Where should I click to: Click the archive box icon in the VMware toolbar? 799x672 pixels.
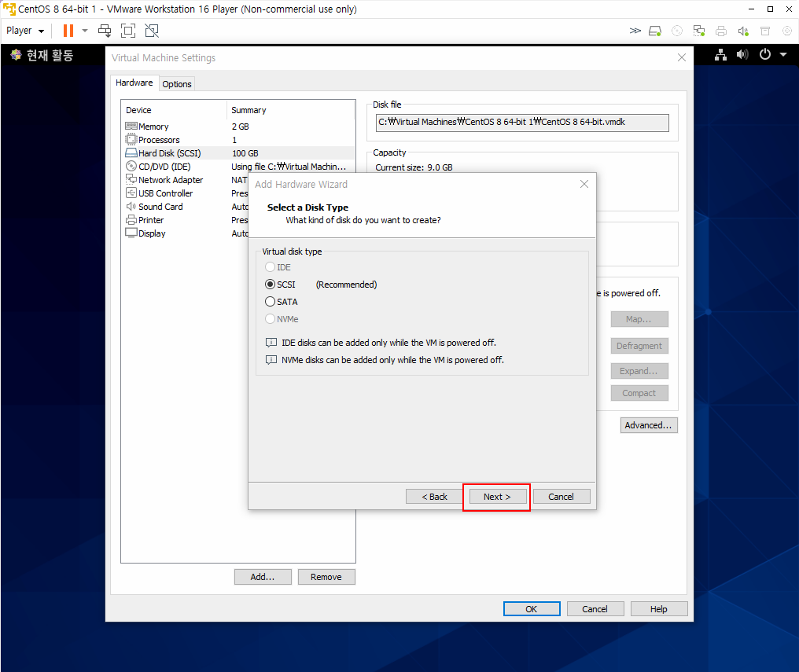point(765,31)
